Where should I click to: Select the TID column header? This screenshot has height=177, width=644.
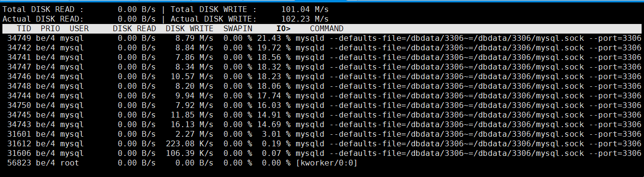coord(24,29)
